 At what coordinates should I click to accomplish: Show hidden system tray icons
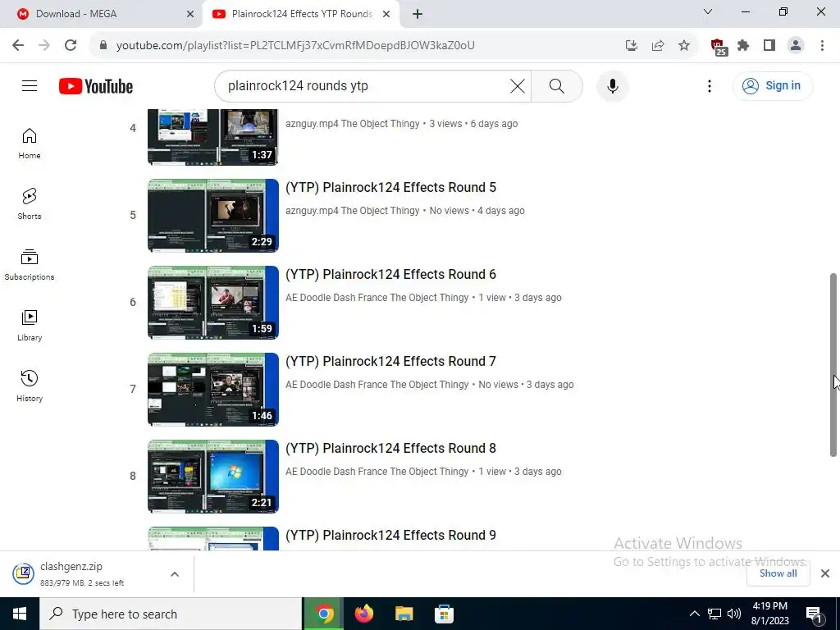click(x=694, y=614)
